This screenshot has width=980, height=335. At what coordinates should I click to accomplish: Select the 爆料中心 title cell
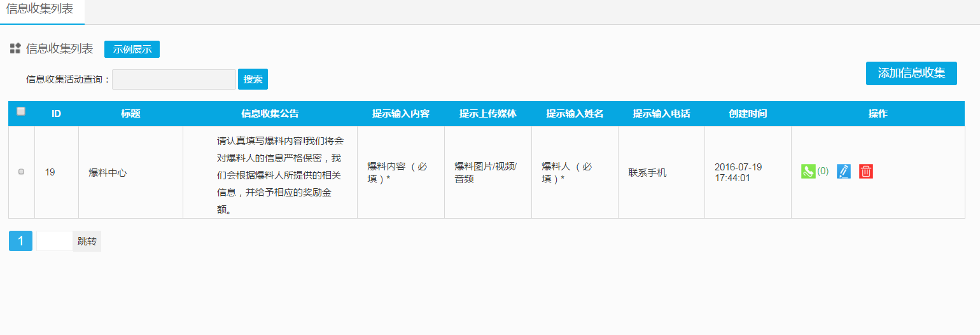coord(108,172)
